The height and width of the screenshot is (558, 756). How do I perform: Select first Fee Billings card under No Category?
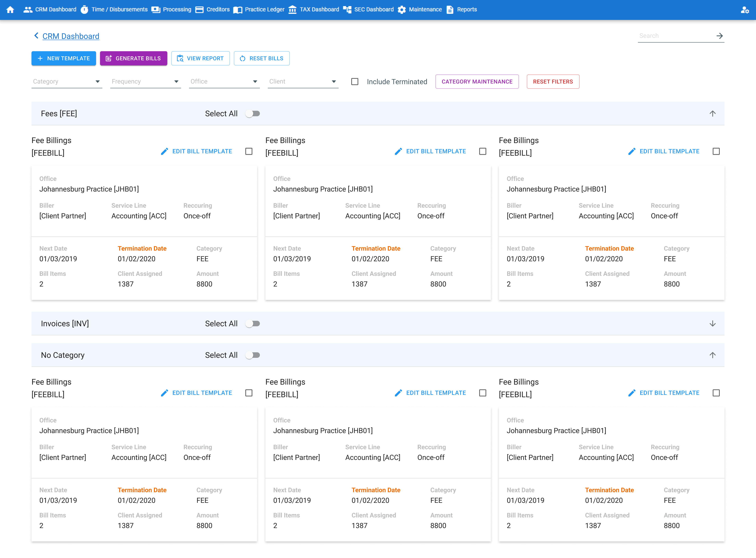coord(249,393)
